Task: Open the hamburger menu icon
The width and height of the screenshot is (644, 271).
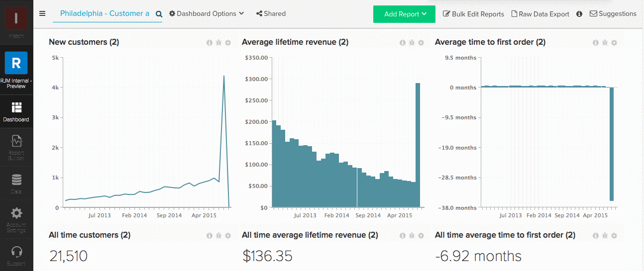Action: click(42, 13)
